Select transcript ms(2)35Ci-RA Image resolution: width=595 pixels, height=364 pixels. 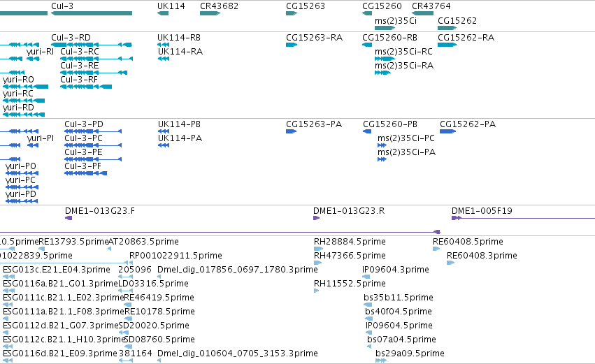[x=404, y=66]
